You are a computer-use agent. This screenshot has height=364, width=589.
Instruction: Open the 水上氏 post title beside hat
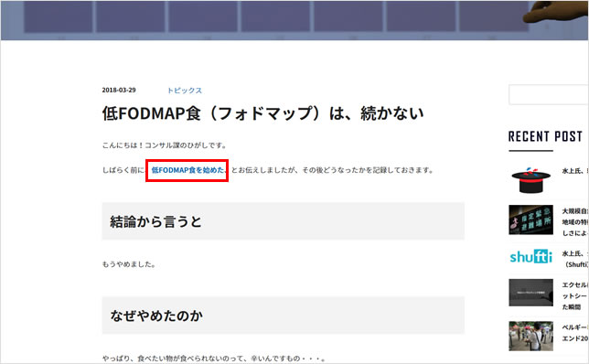tap(575, 171)
